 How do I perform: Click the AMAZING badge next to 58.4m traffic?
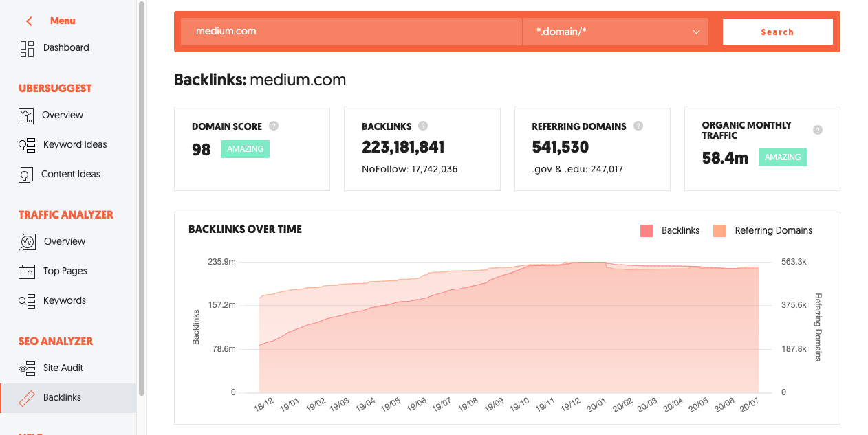pyautogui.click(x=783, y=157)
